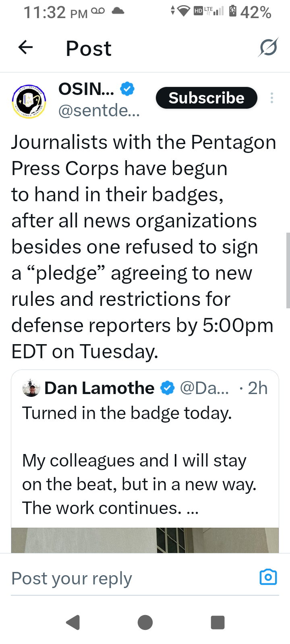Expand the truncated quoted post ellipsis
290x644 pixels.
(193, 509)
